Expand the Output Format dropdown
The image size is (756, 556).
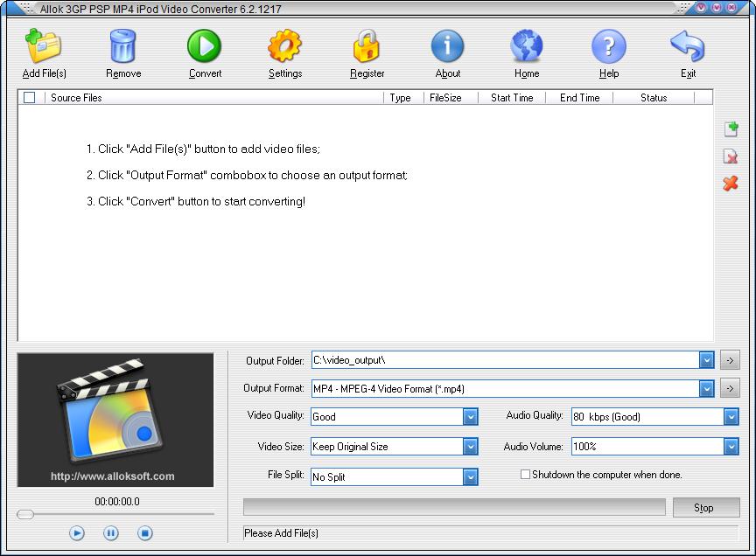coord(706,388)
